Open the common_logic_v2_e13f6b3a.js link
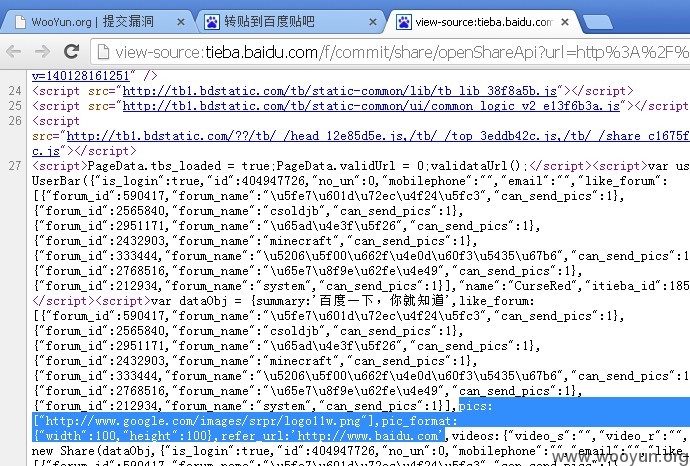The height and width of the screenshot is (466, 690). click(x=371, y=106)
